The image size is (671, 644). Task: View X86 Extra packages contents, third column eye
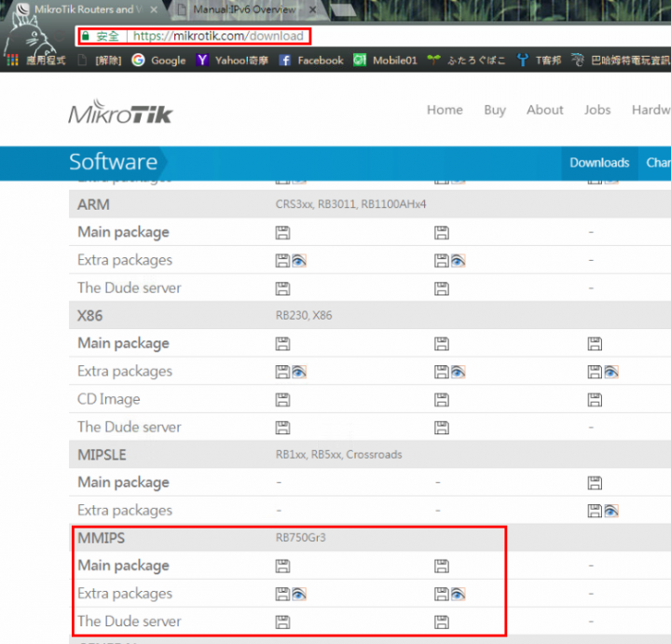click(611, 372)
